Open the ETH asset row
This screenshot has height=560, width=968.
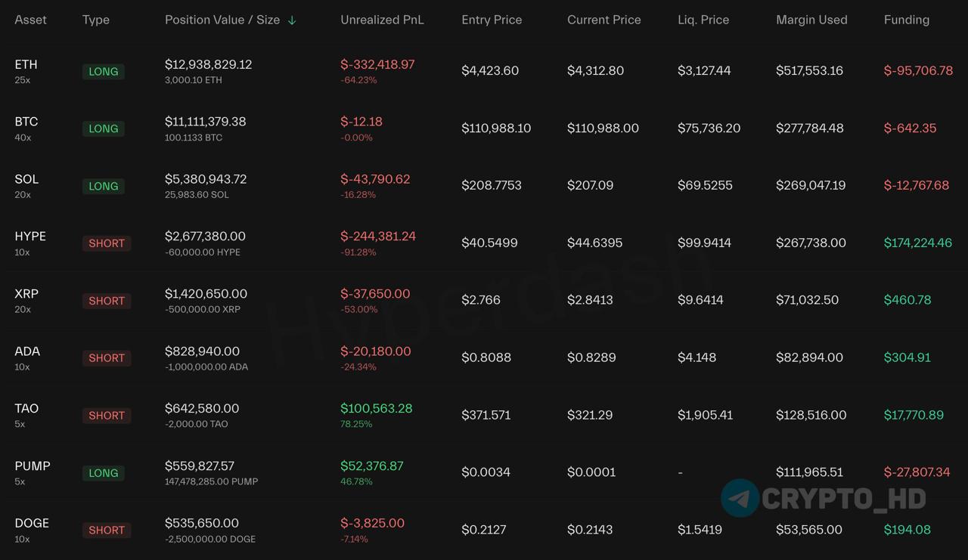coord(26,65)
